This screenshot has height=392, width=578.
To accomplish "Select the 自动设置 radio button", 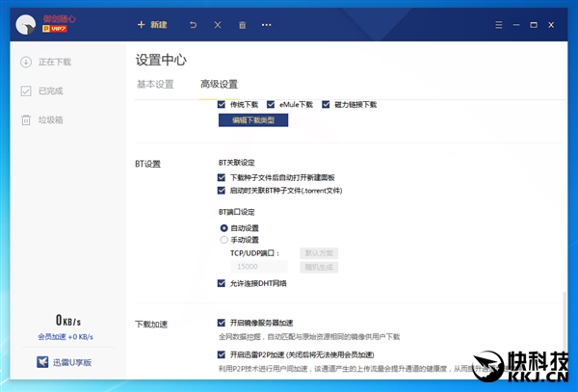I will [x=223, y=228].
